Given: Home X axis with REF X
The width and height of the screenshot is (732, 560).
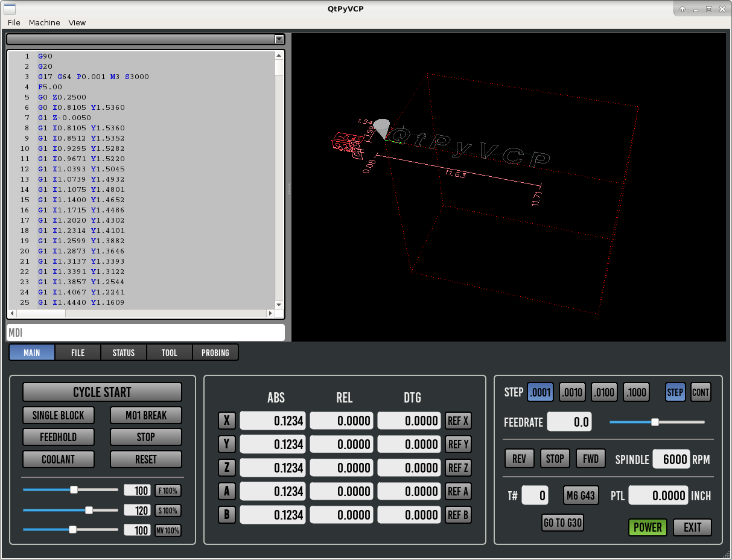Looking at the screenshot, I should [x=458, y=421].
